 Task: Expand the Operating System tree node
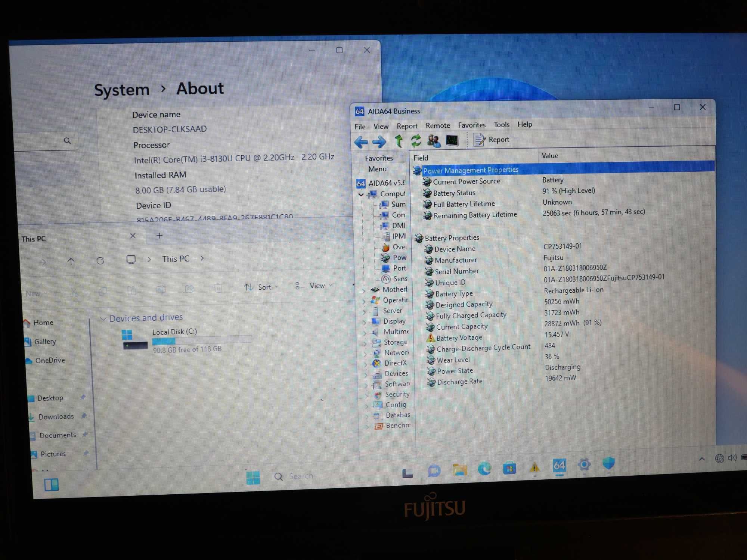click(364, 301)
